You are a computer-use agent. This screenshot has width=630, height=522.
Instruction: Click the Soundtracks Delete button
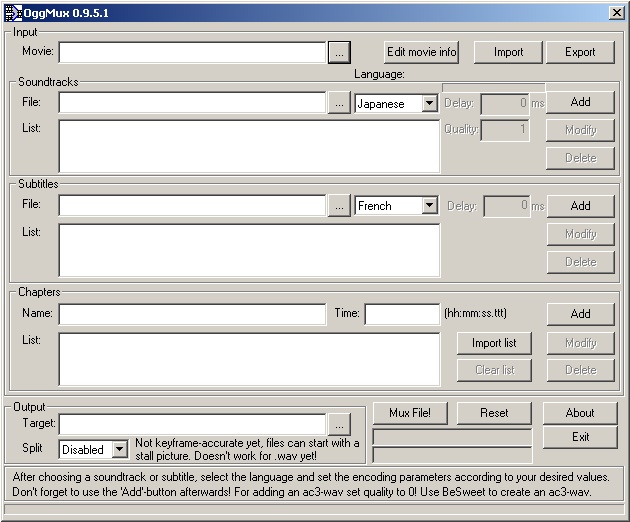click(x=580, y=158)
